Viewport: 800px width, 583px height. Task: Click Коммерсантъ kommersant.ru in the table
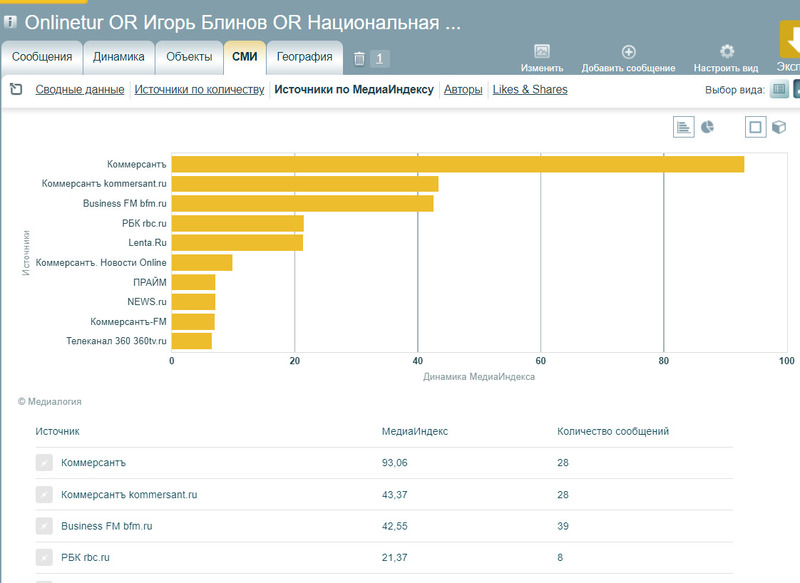[x=129, y=494]
